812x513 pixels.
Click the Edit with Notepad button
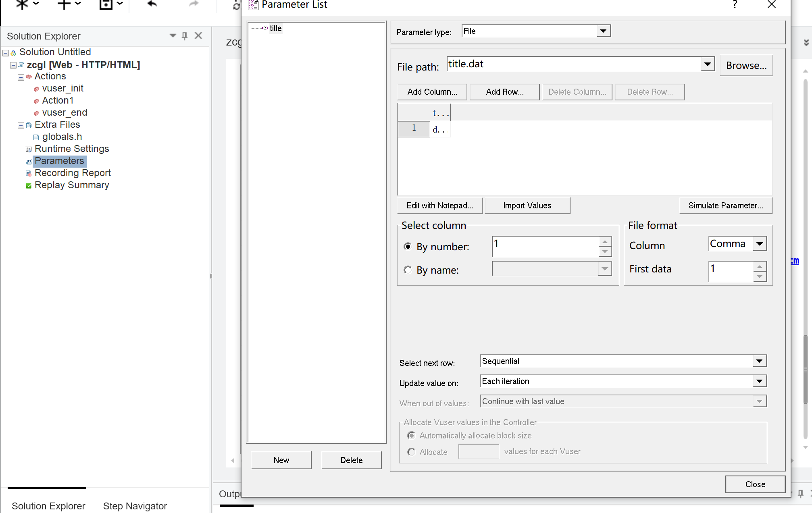click(x=440, y=206)
